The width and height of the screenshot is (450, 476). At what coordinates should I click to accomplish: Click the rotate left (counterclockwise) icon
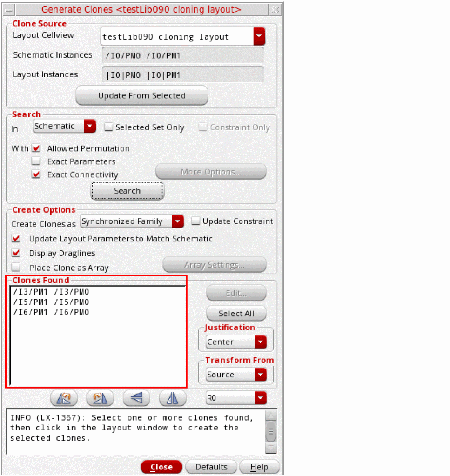click(x=63, y=398)
